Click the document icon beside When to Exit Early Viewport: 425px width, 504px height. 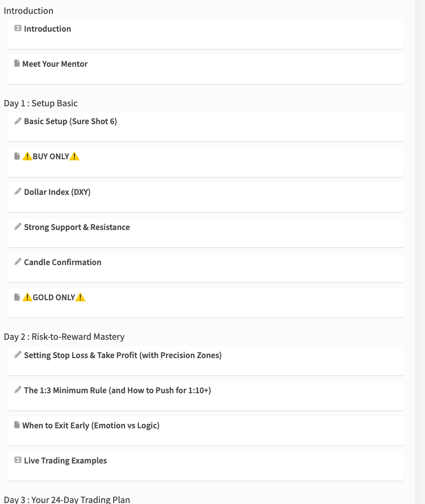coord(17,425)
